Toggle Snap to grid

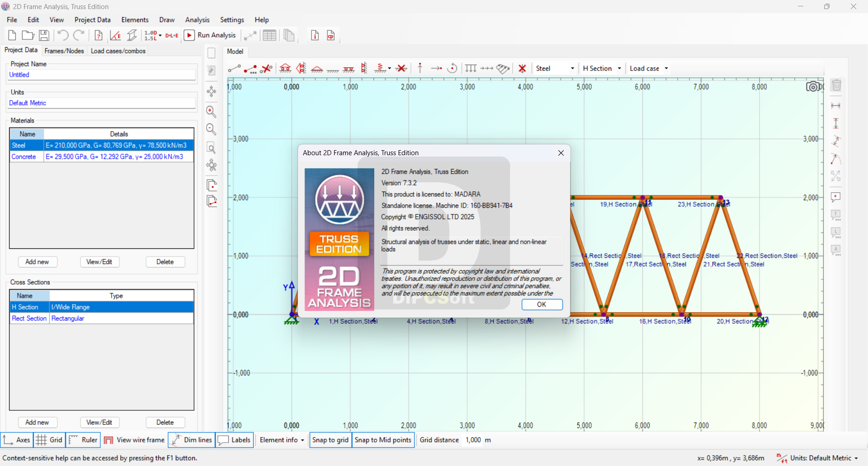click(330, 440)
